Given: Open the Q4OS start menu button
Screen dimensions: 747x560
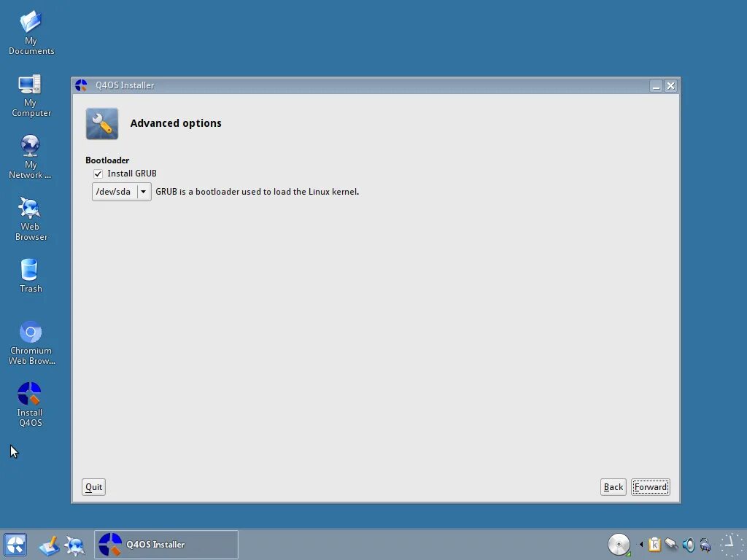Looking at the screenshot, I should click(15, 544).
